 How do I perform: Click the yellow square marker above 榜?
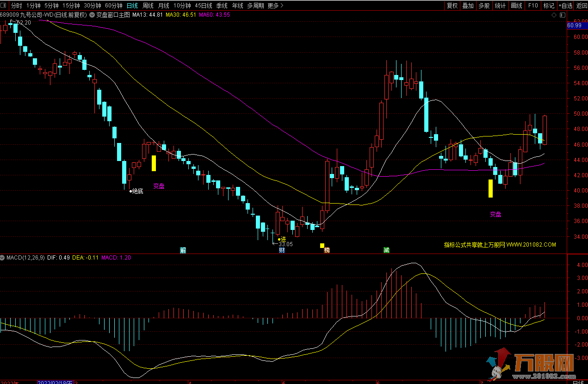[322, 246]
